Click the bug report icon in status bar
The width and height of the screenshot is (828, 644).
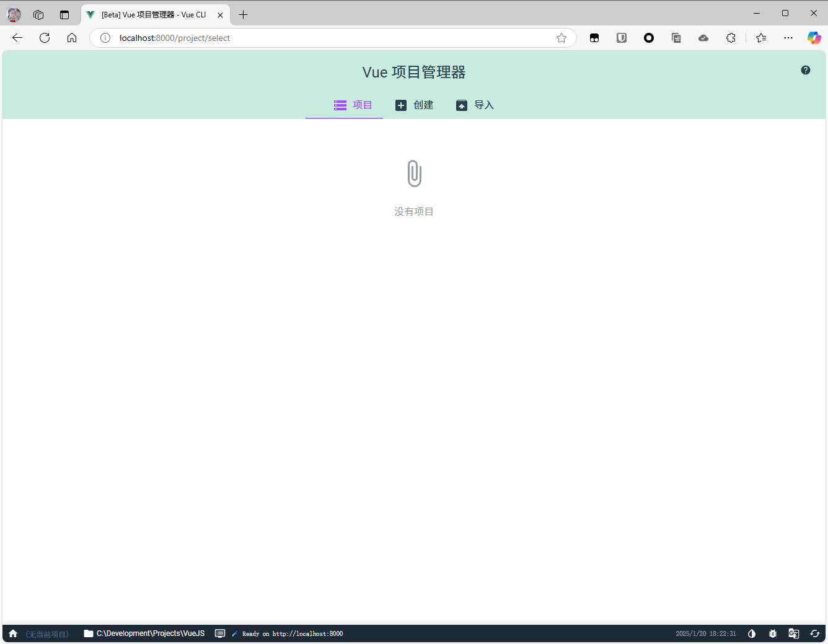pos(773,633)
